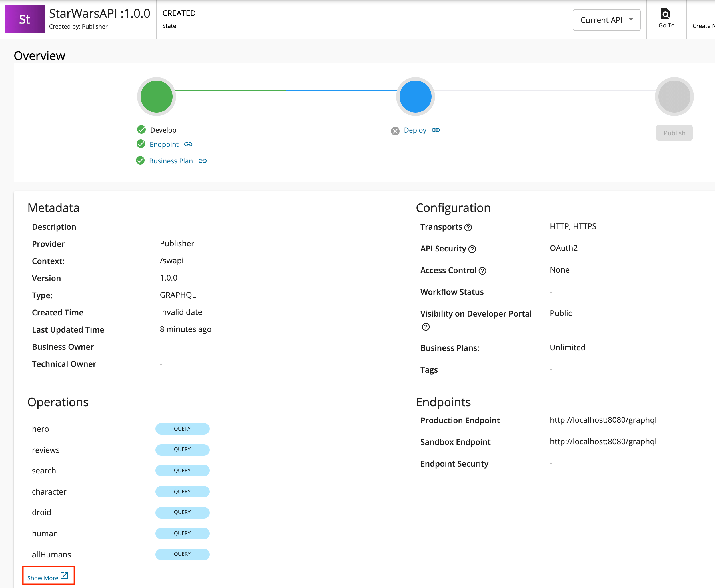The width and height of the screenshot is (715, 588).
Task: Click the link icon beside Business Plan
Action: (x=202, y=161)
